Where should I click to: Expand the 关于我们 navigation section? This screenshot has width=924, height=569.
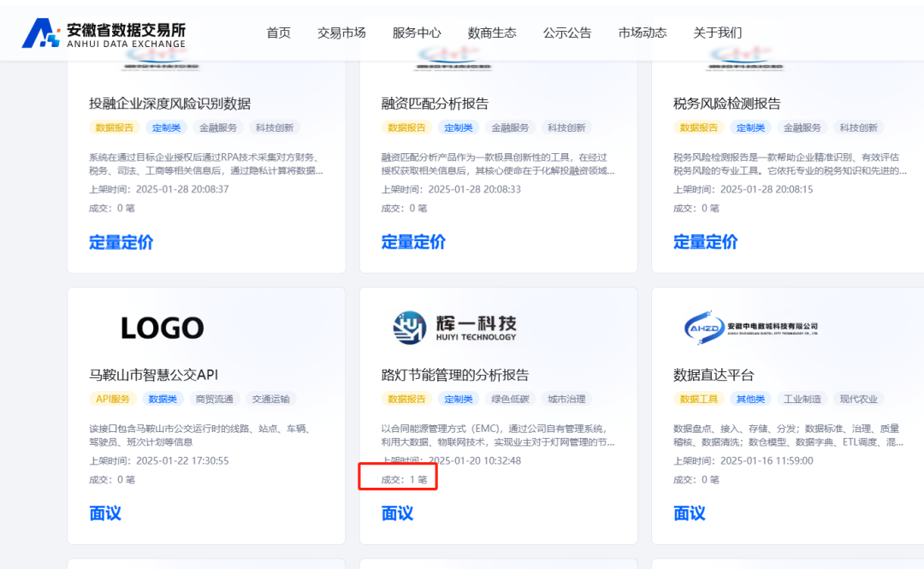pyautogui.click(x=717, y=33)
